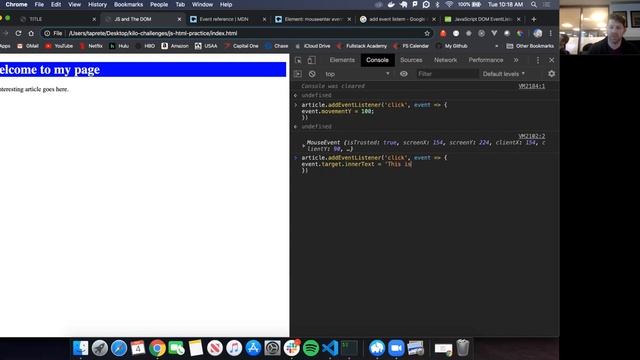The height and width of the screenshot is (360, 640).
Task: Create a live expression with the eye icon
Action: pyautogui.click(x=404, y=74)
